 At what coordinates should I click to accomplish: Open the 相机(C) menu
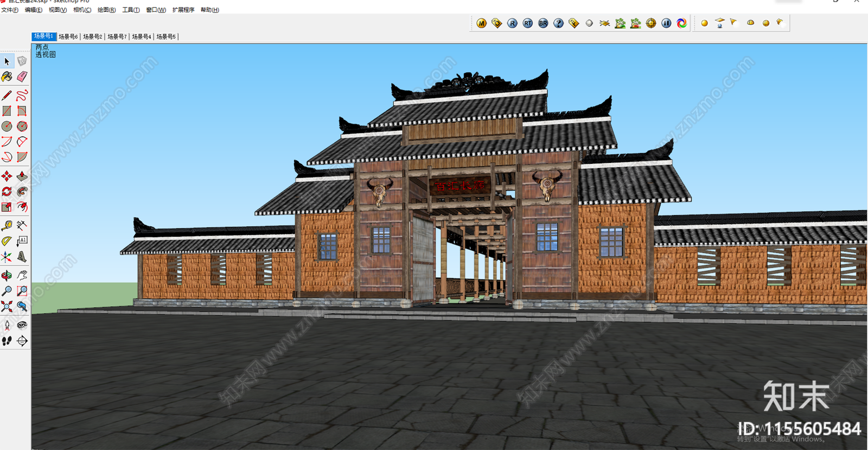82,10
